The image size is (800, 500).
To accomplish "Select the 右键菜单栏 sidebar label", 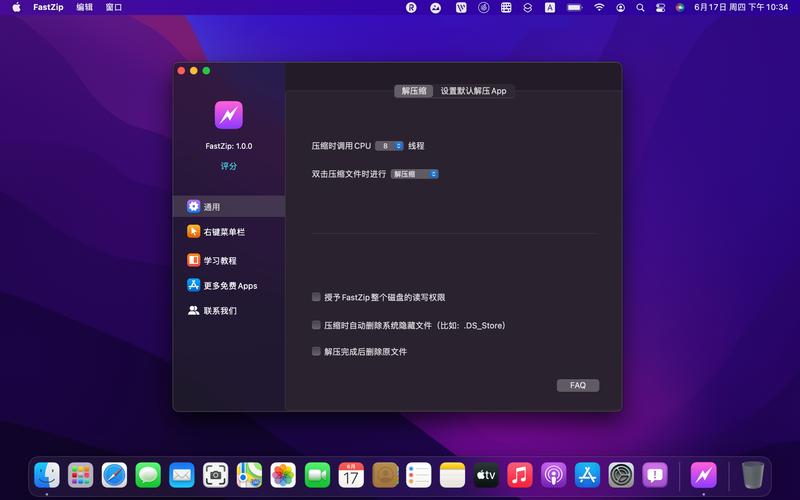I will (x=224, y=232).
